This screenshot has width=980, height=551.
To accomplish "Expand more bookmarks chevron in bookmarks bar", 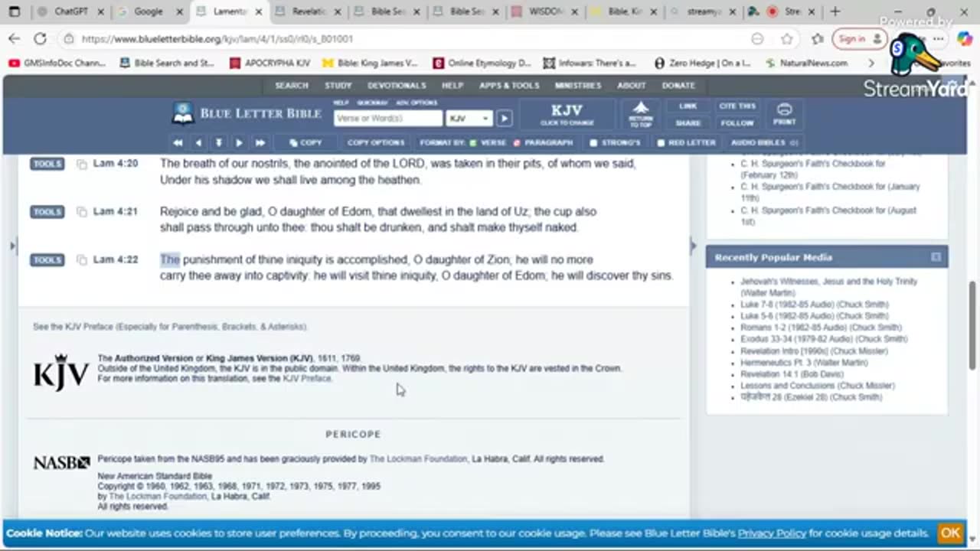I will (x=871, y=63).
